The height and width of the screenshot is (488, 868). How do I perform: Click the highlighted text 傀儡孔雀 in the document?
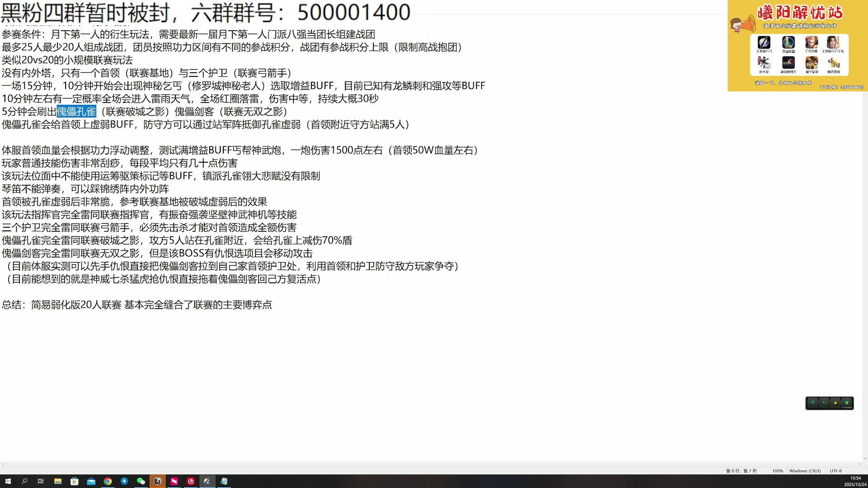coord(77,112)
